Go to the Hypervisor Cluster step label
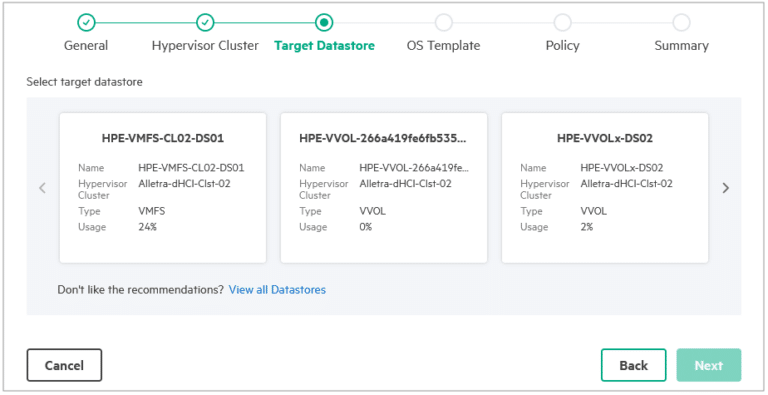The height and width of the screenshot is (395, 768). click(x=205, y=46)
